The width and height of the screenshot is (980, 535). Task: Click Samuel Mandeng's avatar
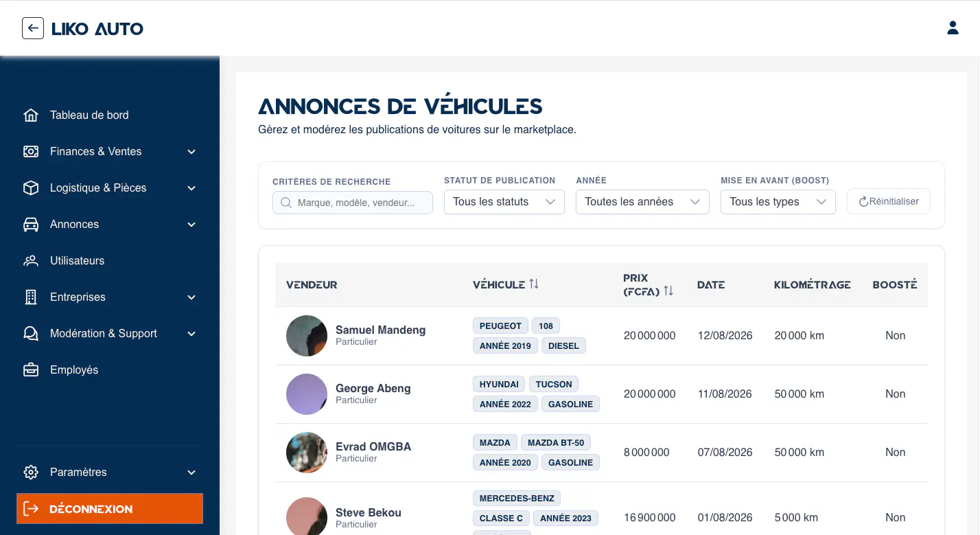[307, 336]
